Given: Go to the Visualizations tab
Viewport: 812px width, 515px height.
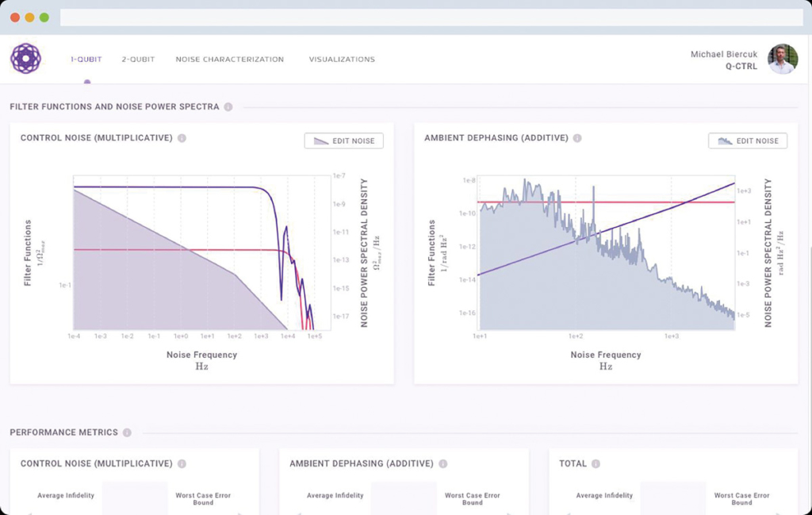Looking at the screenshot, I should [x=342, y=60].
